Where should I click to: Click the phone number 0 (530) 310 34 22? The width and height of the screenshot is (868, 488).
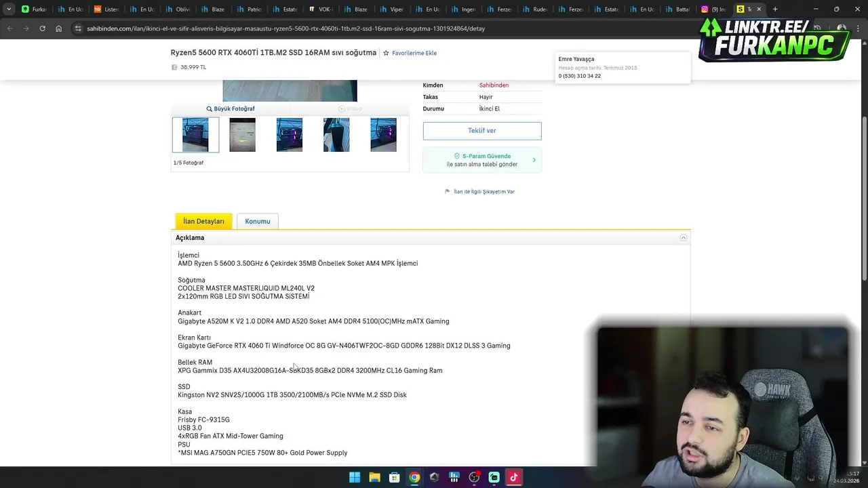[580, 76]
